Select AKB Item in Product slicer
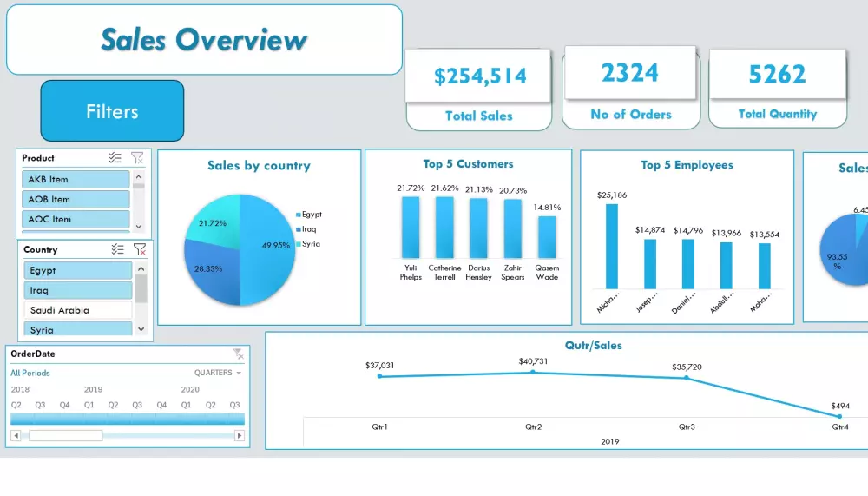Image resolution: width=868 pixels, height=496 pixels. click(76, 180)
